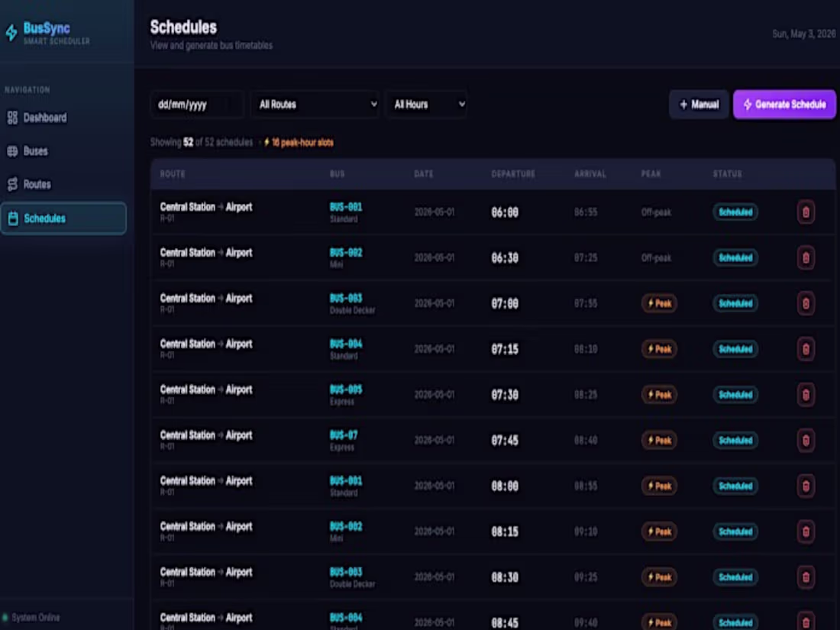Viewport: 840px width, 630px height.
Task: Click the lightning icon beside peak-hour slots
Action: coord(267,143)
